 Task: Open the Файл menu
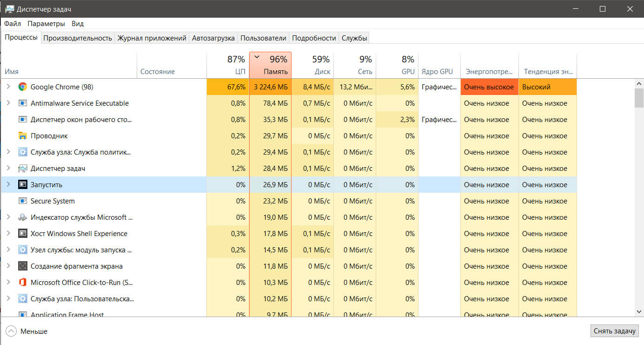(13, 24)
